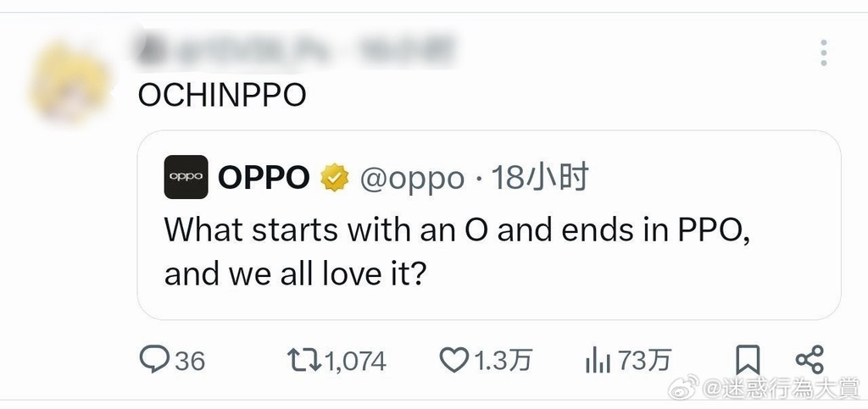Open the @oppo handle link
The width and height of the screenshot is (868, 409).
[x=412, y=178]
